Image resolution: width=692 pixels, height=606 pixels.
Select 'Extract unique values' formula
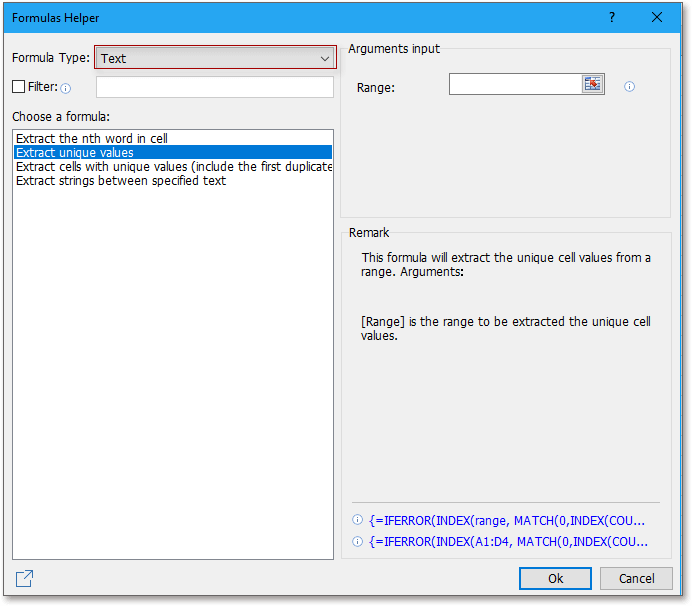click(x=75, y=152)
